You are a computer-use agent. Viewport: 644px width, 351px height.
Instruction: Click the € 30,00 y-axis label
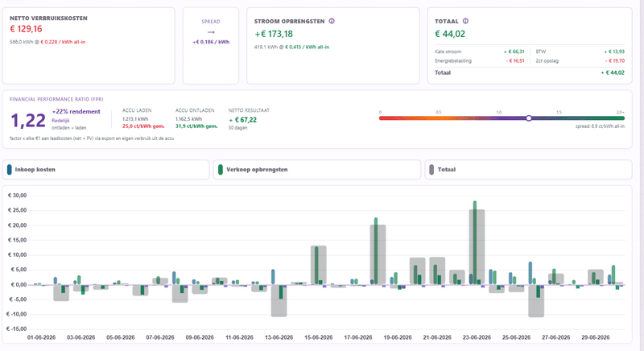(x=17, y=196)
